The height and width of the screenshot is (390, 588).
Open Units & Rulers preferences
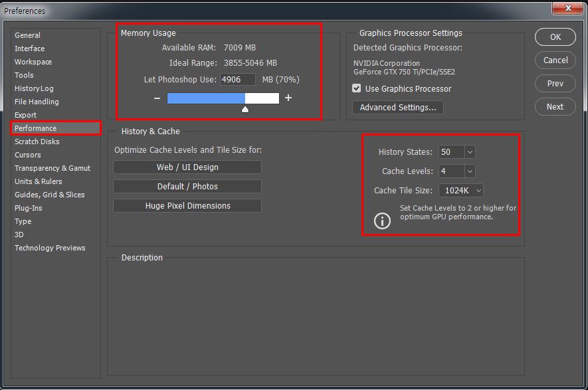[x=39, y=181]
